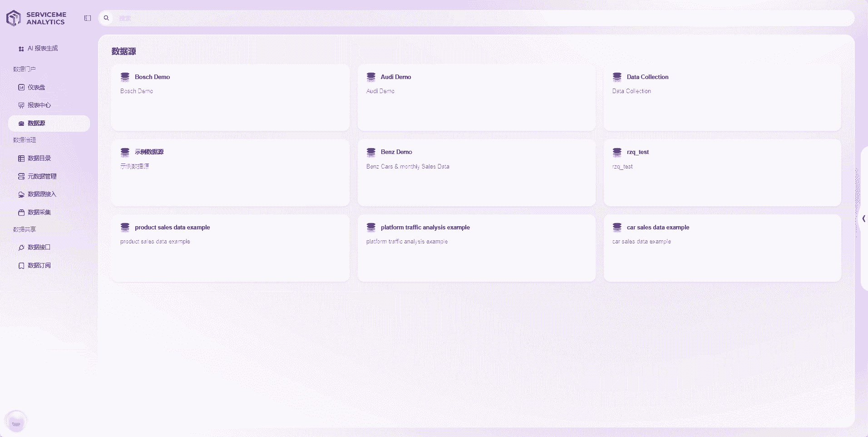Expand the right side panel chevron

pyautogui.click(x=863, y=218)
